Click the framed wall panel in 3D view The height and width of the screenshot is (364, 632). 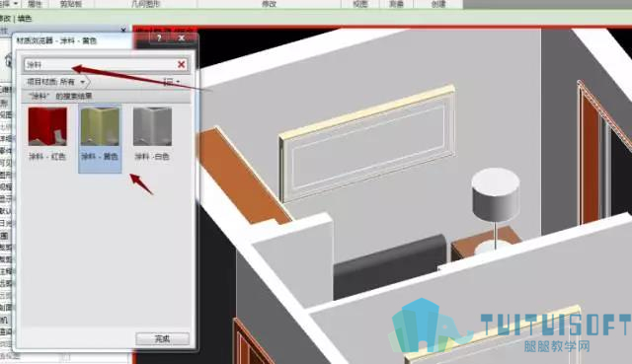pyautogui.click(x=367, y=143)
